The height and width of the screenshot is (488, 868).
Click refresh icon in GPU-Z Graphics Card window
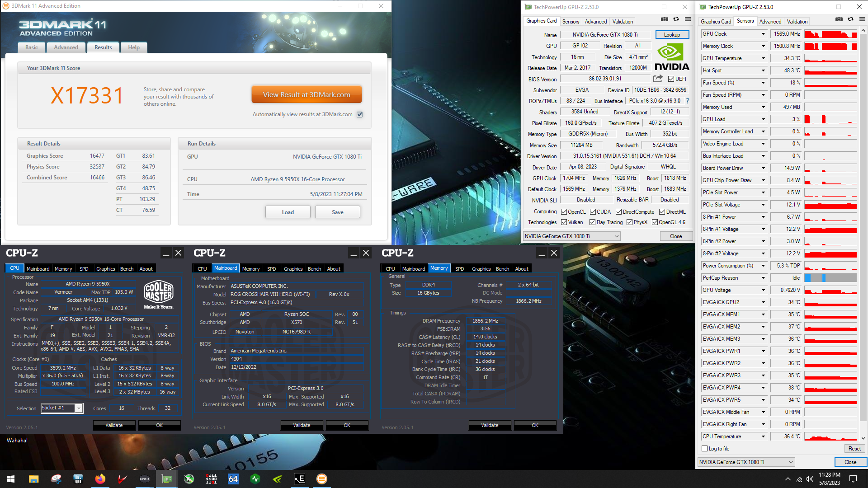(676, 19)
